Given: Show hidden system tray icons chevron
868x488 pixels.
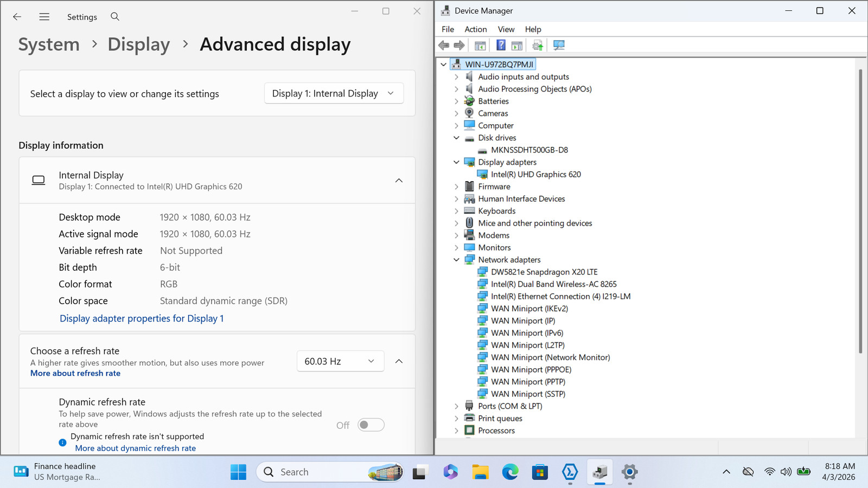Looking at the screenshot, I should pyautogui.click(x=726, y=472).
